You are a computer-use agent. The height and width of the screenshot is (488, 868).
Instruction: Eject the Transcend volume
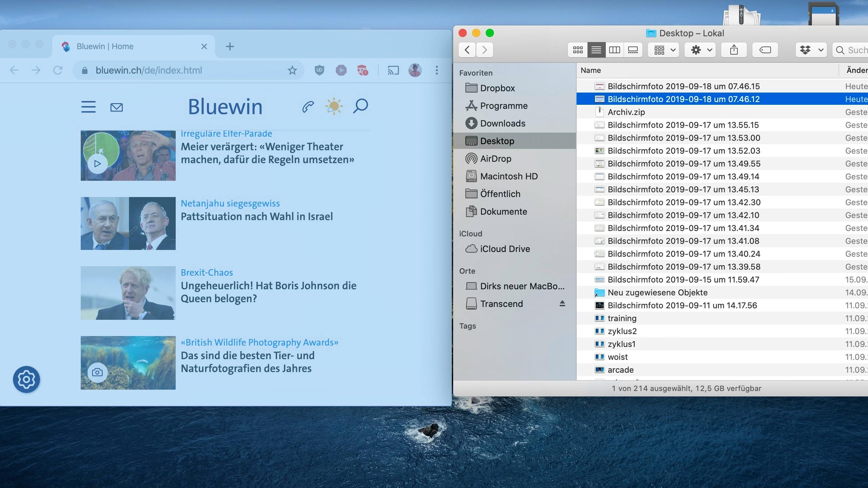pyautogui.click(x=562, y=304)
